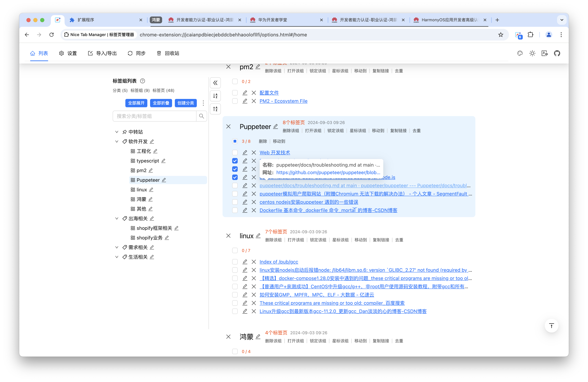The width and height of the screenshot is (588, 382).
Task: Click 移动到 for selected Puppeteer tabs
Action: pyautogui.click(x=279, y=141)
